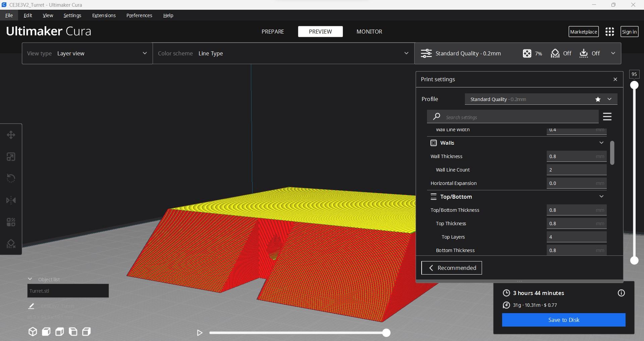Viewport: 644px width, 341px height.
Task: Select the Support Blocker tool
Action: (x=11, y=244)
